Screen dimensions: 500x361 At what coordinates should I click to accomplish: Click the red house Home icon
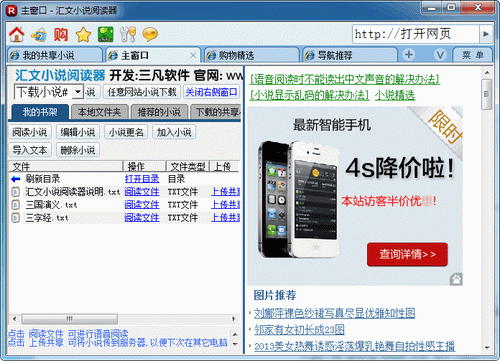tap(16, 34)
